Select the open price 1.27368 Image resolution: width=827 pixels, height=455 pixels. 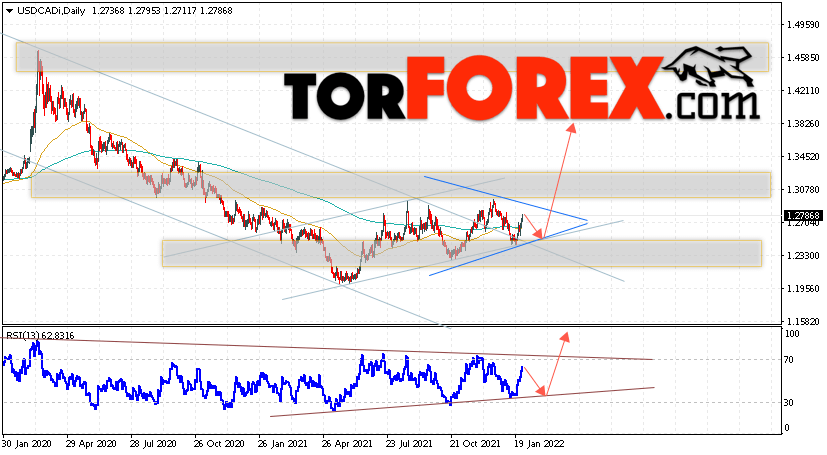(x=108, y=11)
